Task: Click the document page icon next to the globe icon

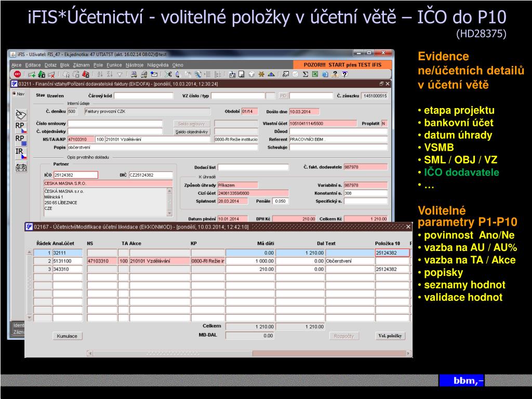Action: [x=242, y=74]
